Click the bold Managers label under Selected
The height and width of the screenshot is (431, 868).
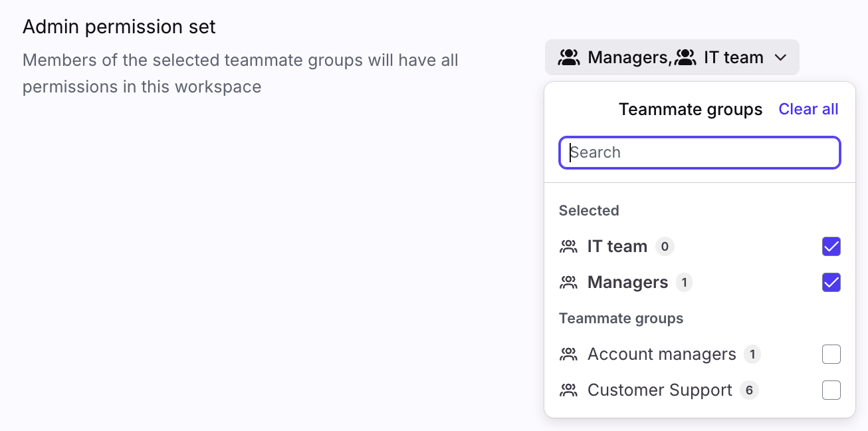click(x=627, y=283)
